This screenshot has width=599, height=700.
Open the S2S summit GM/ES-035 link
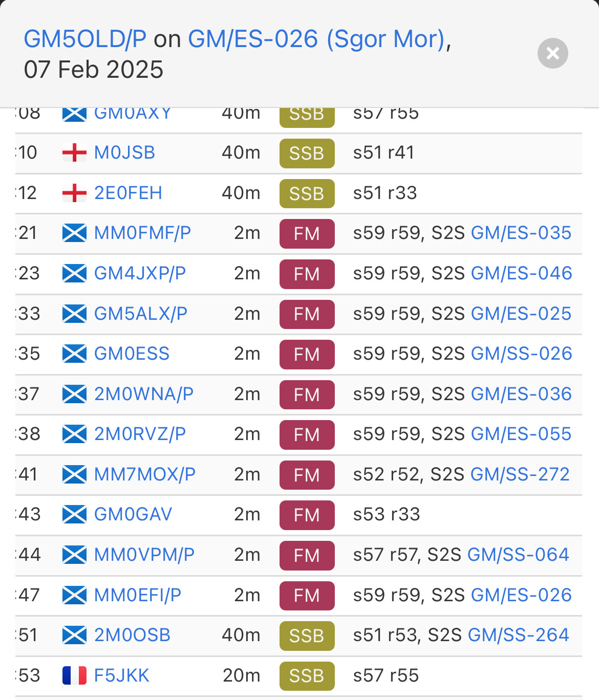coord(521,233)
